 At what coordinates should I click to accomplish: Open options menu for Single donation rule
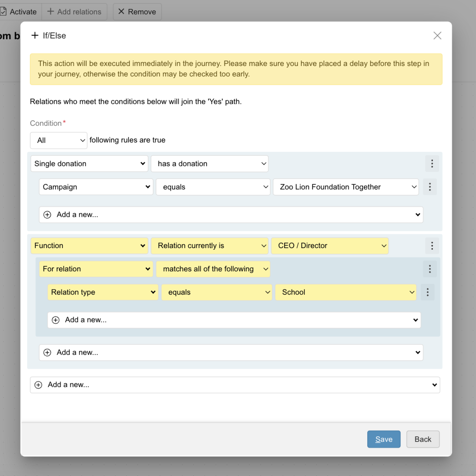click(432, 164)
